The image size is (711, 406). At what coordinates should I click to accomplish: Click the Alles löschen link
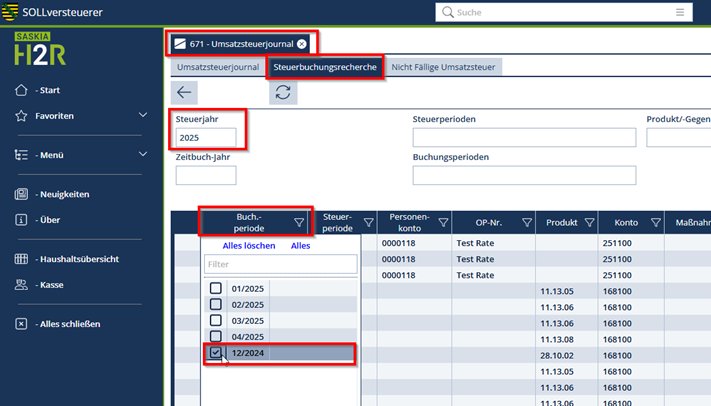pos(248,245)
